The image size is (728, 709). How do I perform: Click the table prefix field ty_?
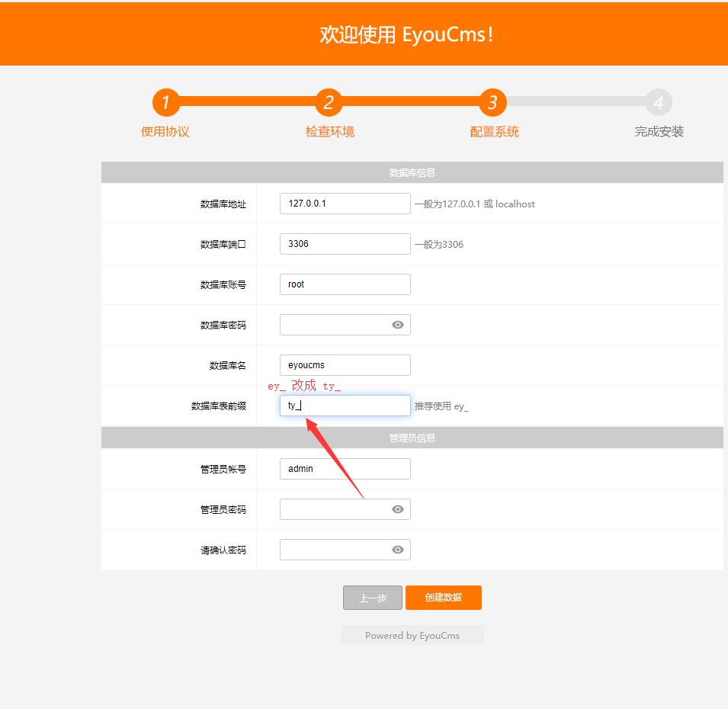tap(345, 406)
